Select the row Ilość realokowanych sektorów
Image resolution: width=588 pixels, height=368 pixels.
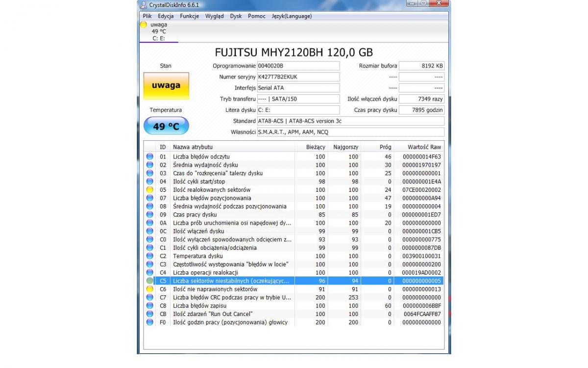pyautogui.click(x=294, y=190)
